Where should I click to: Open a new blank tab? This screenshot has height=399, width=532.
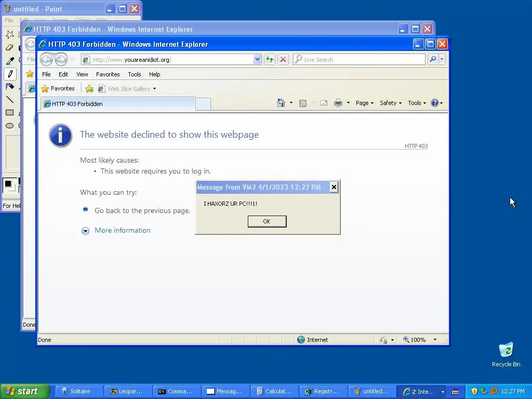[x=203, y=104]
